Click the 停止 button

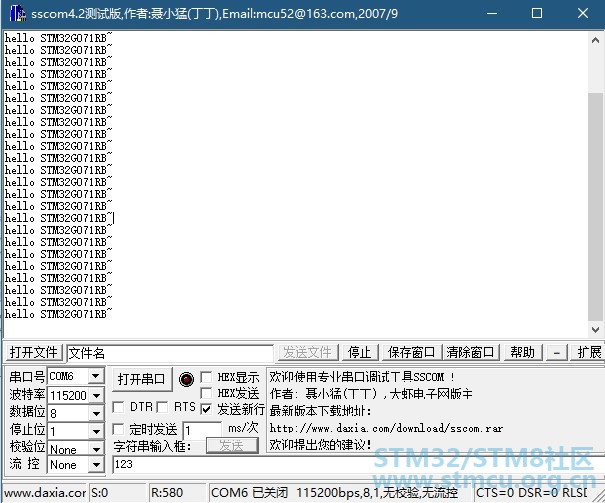360,353
